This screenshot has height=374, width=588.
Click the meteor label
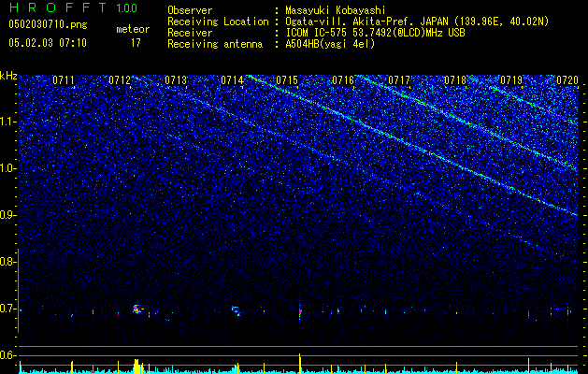click(133, 29)
